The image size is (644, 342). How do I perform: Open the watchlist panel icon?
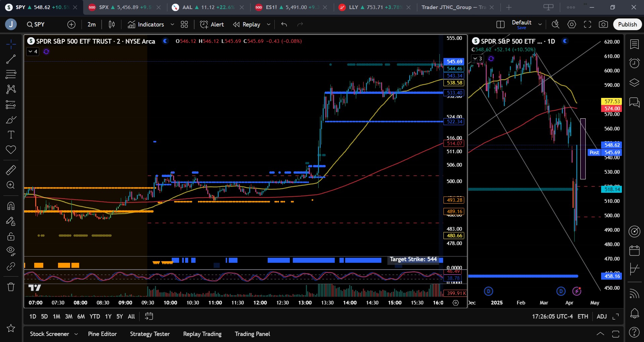634,44
